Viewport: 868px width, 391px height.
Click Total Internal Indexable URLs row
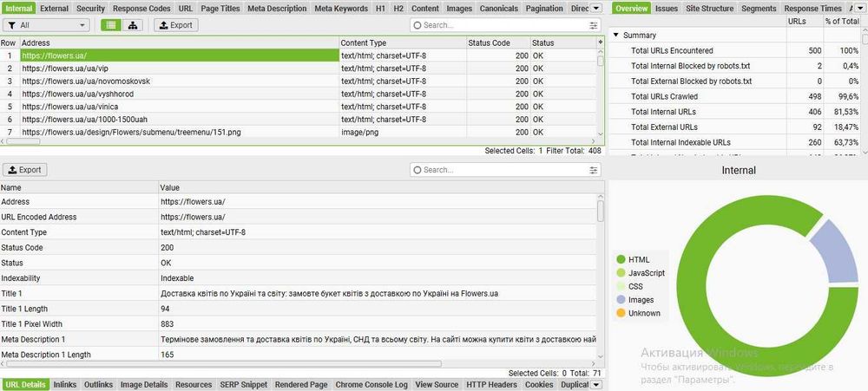[735, 142]
